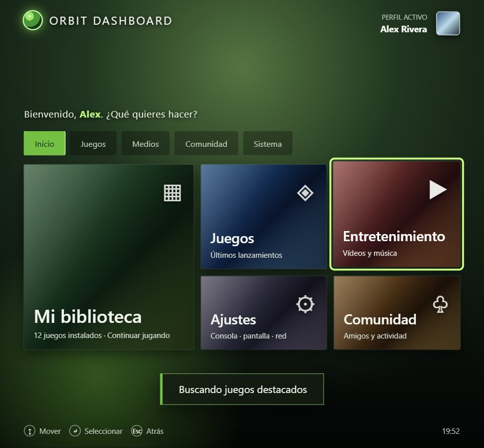Click the Mover arrows hint icon

(x=30, y=431)
